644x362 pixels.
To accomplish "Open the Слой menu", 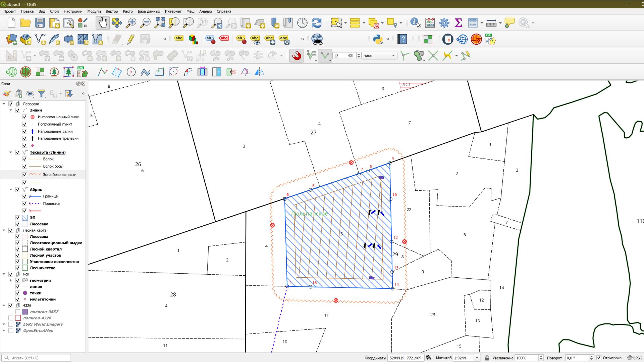I will (54, 11).
